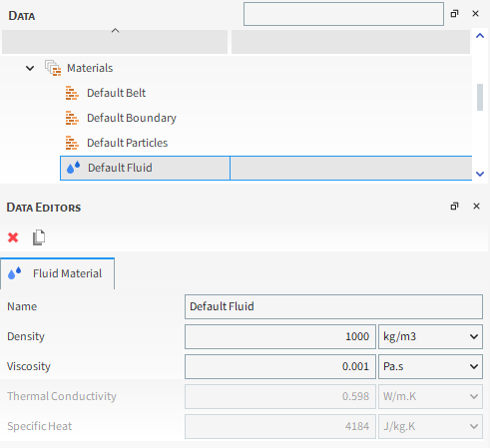Open the Viscosity unit dropdown Pa.s
This screenshot has width=490, height=448.
click(430, 366)
